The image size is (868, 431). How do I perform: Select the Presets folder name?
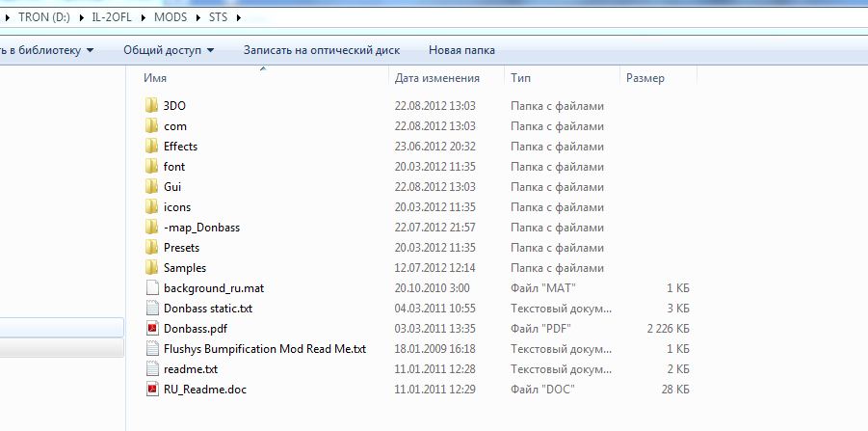pos(181,248)
